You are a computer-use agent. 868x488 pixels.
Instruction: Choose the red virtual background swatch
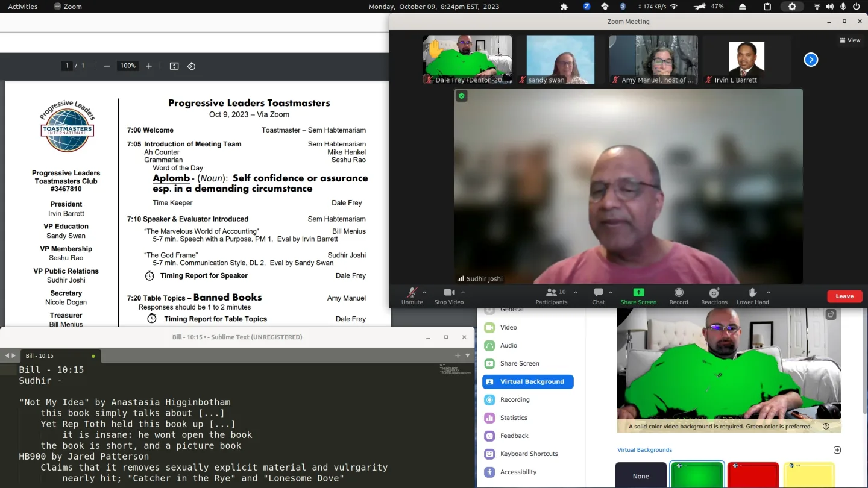[x=753, y=475]
